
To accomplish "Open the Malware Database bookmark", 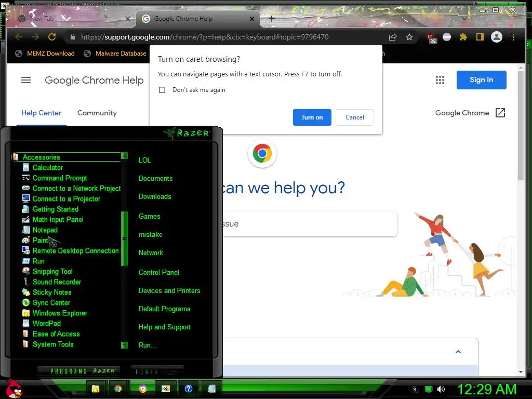I will point(115,54).
